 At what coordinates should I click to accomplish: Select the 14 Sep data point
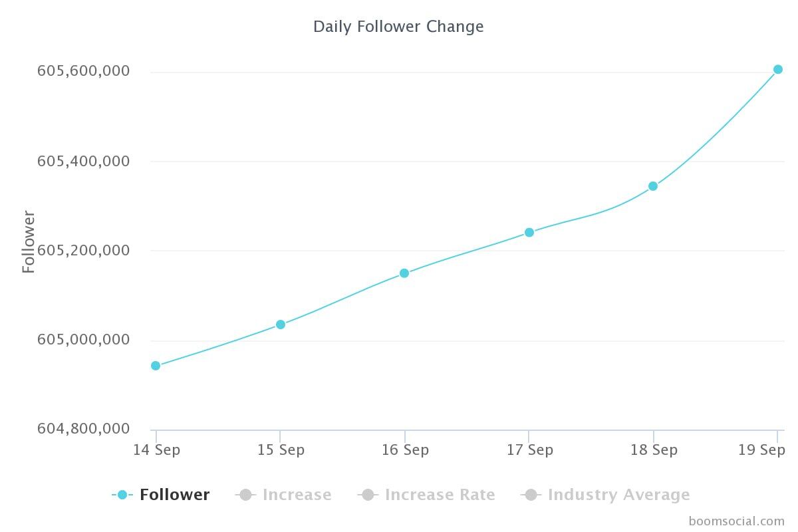[x=156, y=366]
